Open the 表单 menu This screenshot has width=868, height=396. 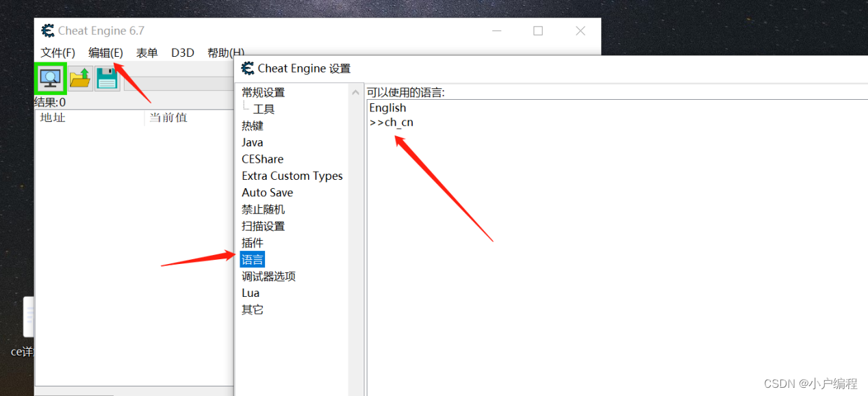coord(146,53)
